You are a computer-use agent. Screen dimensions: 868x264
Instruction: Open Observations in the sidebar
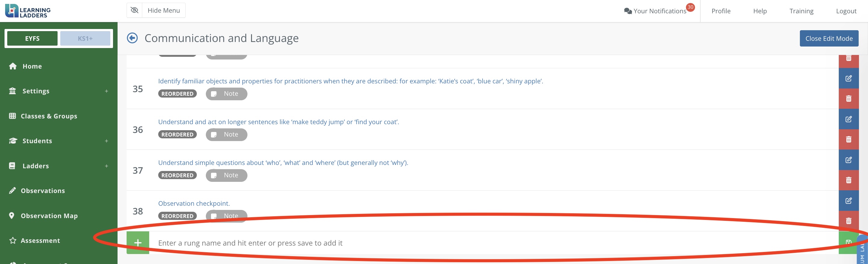pyautogui.click(x=43, y=191)
